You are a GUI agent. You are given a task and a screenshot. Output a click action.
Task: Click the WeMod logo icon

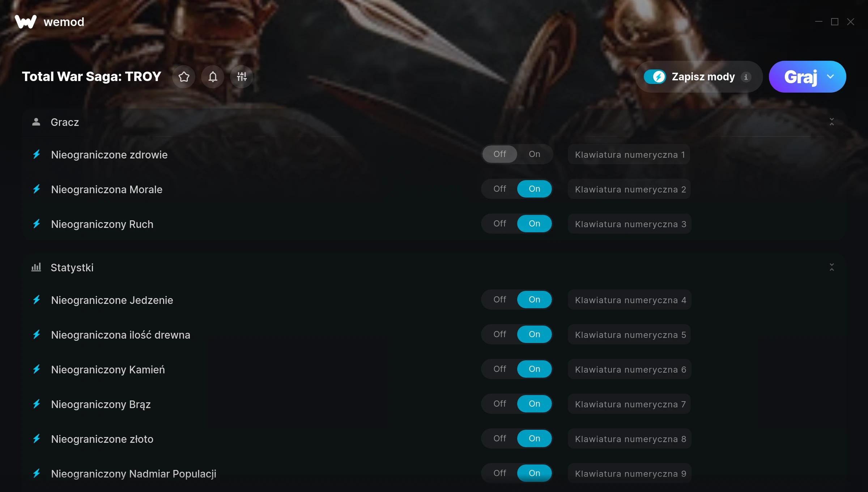[25, 22]
